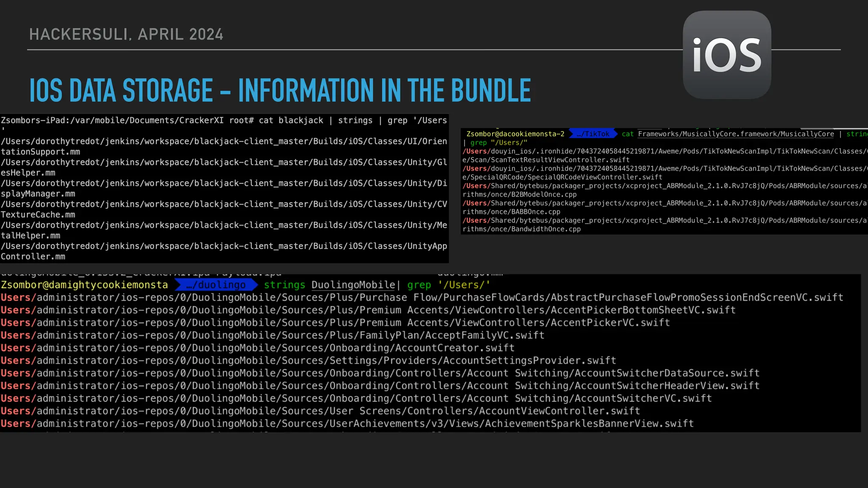868x488 pixels.
Task: Click the Zsombor@damightycookiemonsta prompt
Action: 84,285
